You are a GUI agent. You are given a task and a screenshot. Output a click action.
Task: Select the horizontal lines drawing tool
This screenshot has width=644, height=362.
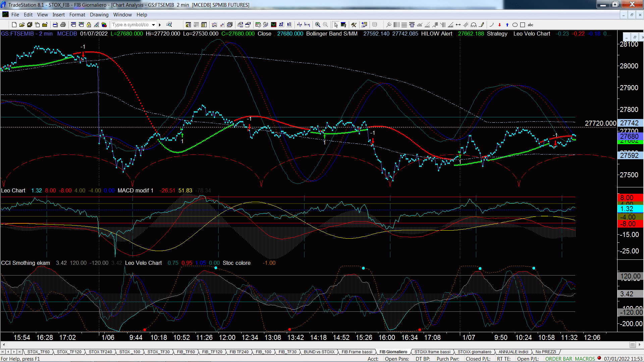(404, 24)
